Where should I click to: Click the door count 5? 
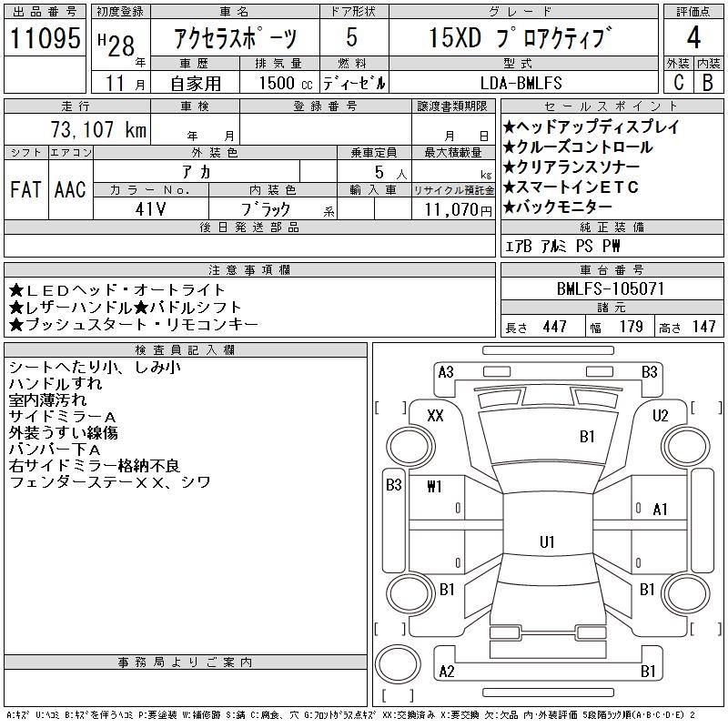(x=352, y=37)
